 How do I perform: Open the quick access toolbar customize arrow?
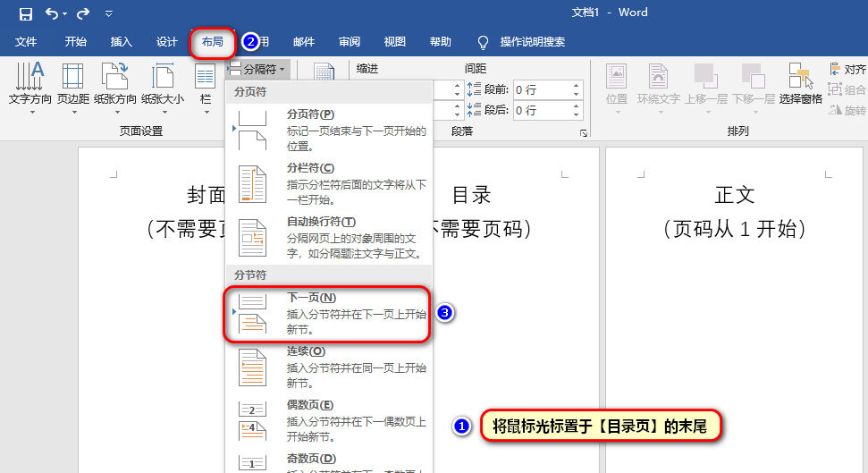[x=109, y=13]
